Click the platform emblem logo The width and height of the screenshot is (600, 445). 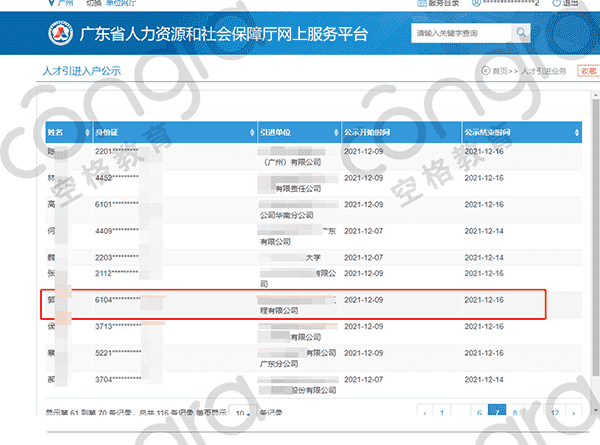coord(60,33)
